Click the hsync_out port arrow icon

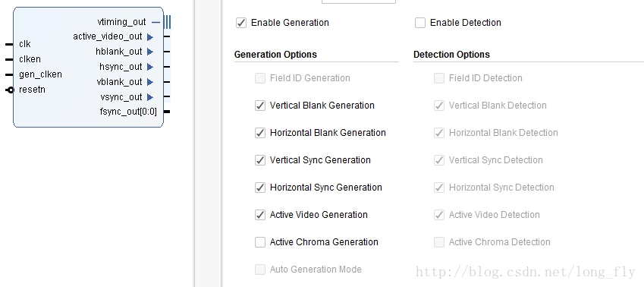point(150,67)
